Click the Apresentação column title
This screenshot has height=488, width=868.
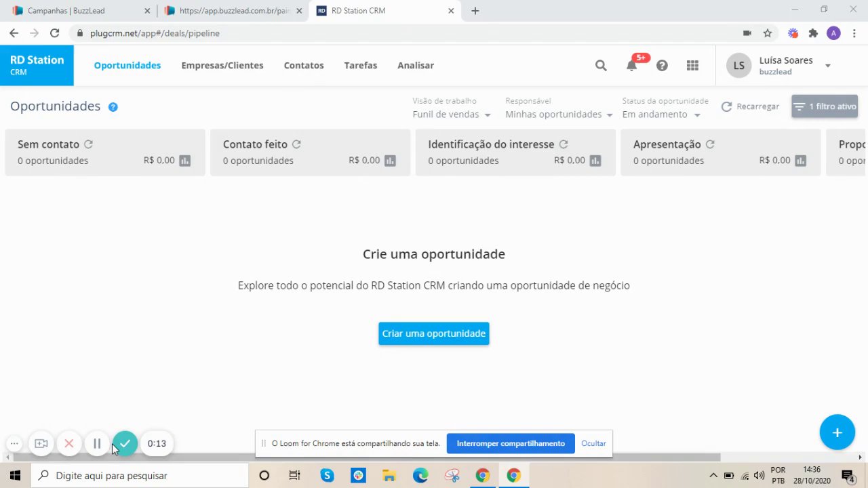pyautogui.click(x=667, y=144)
